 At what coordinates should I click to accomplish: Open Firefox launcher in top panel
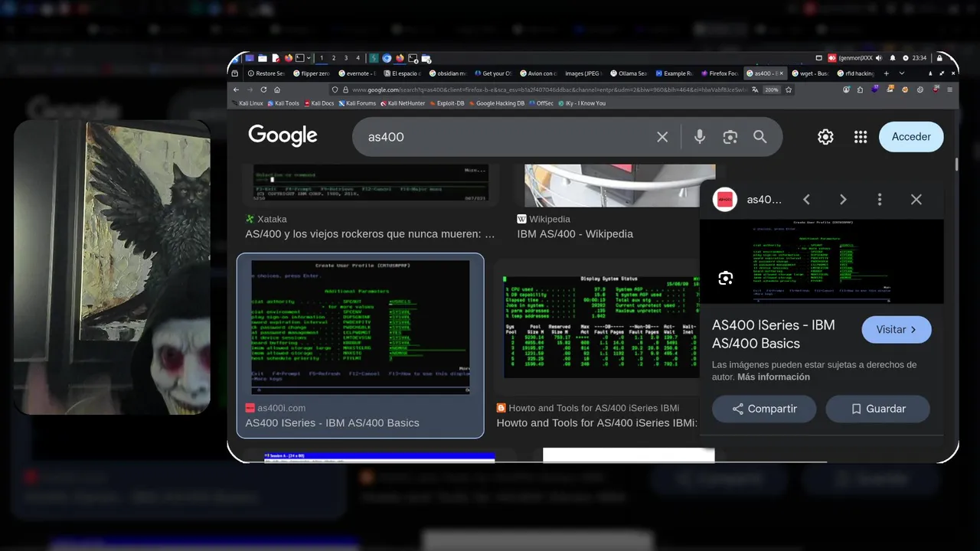289,58
